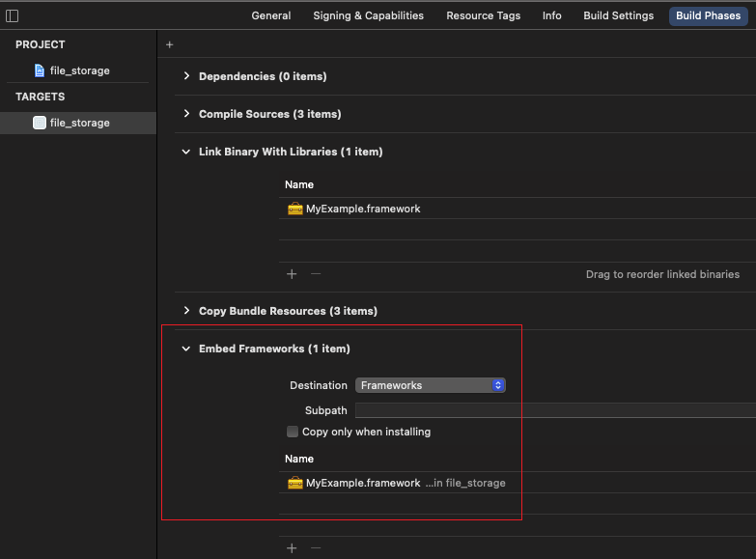
Task: Collapse the Link Binary With Libraries section
Action: (186, 152)
